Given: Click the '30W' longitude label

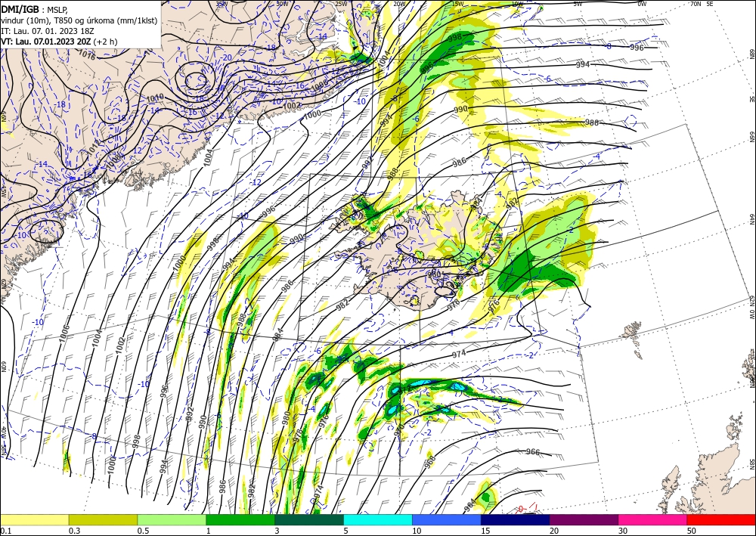Looking at the screenshot, I should point(282,4).
